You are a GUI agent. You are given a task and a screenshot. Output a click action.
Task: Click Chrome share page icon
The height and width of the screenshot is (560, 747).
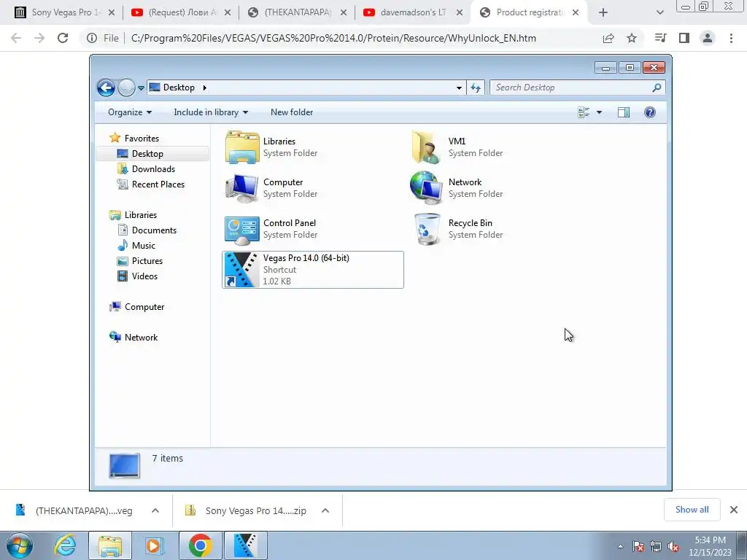[x=608, y=38]
